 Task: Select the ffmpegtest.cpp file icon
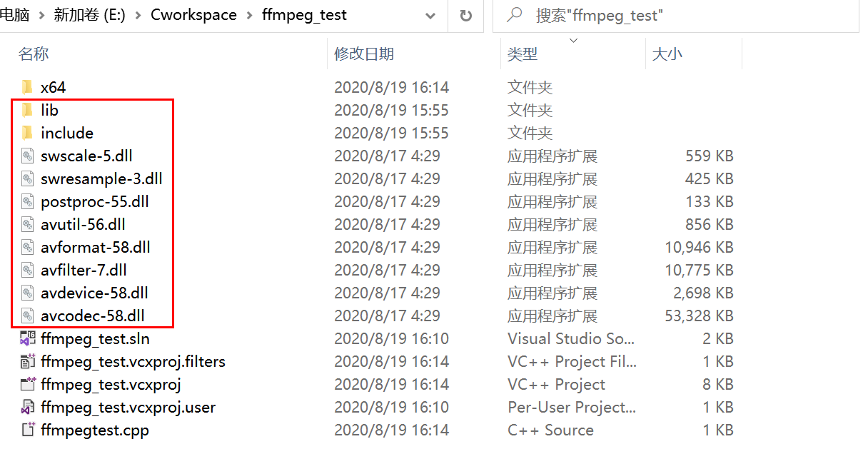click(27, 430)
